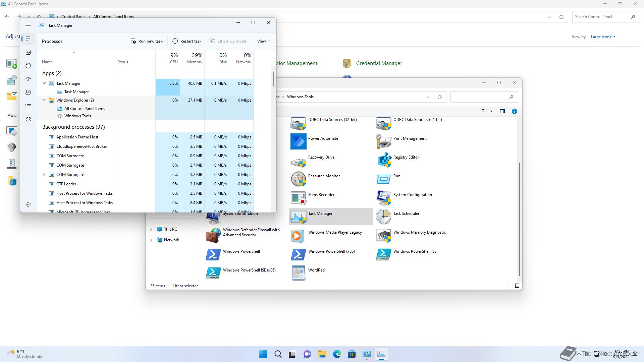Toggle preview pane in Windows Tools
The height and width of the screenshot is (362, 644).
point(502,111)
